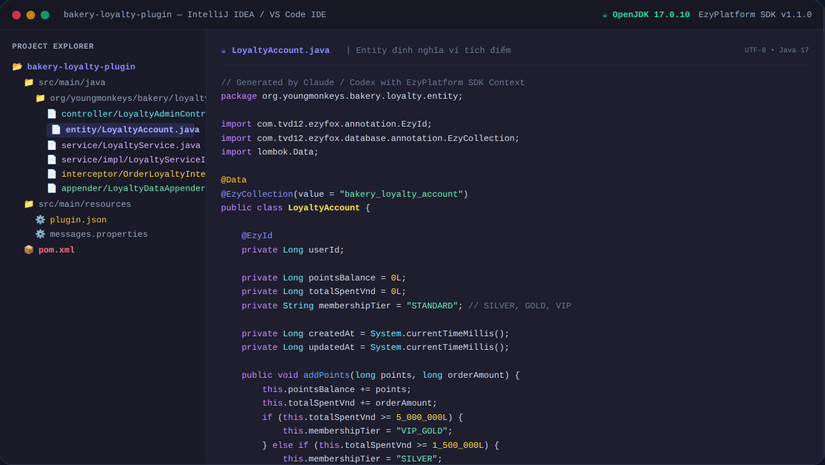Click the pom.xml package icon

(x=29, y=249)
